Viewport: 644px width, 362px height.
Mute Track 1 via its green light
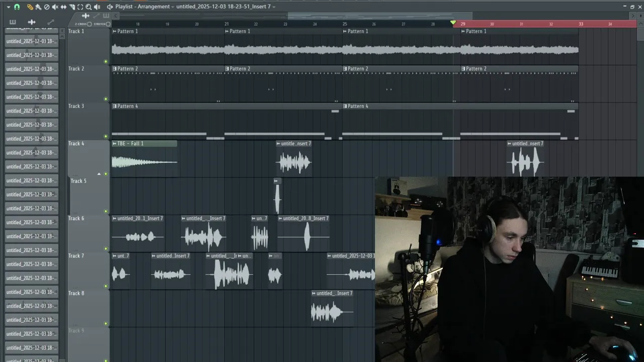point(106,61)
